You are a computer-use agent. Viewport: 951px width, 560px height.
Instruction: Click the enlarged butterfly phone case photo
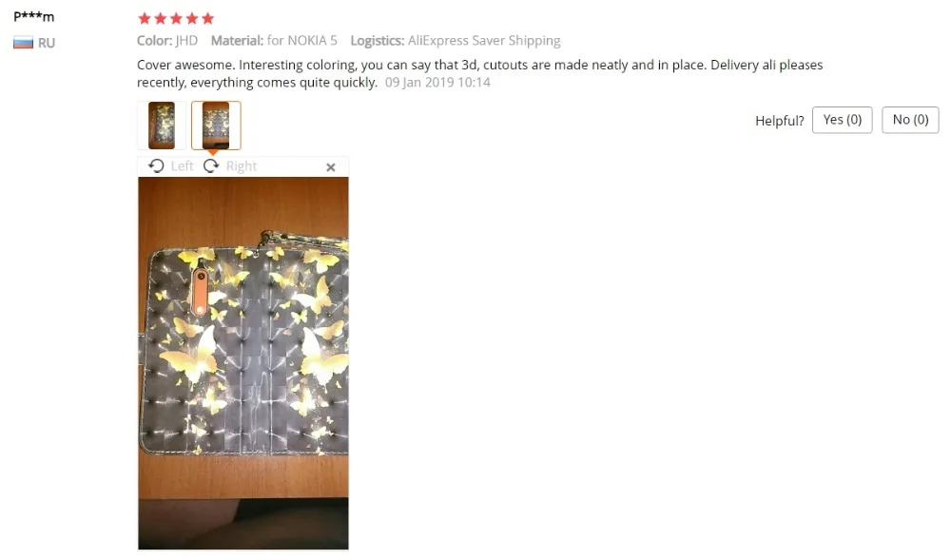243,363
